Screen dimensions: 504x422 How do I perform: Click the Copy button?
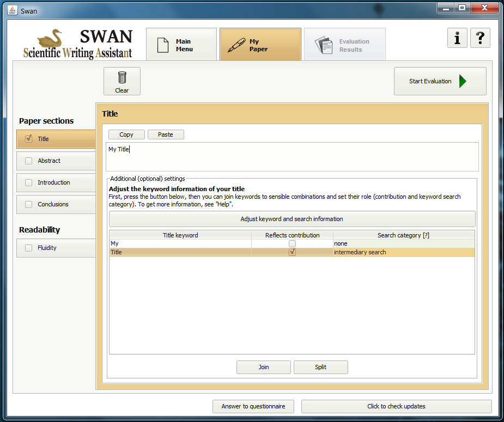pos(126,134)
